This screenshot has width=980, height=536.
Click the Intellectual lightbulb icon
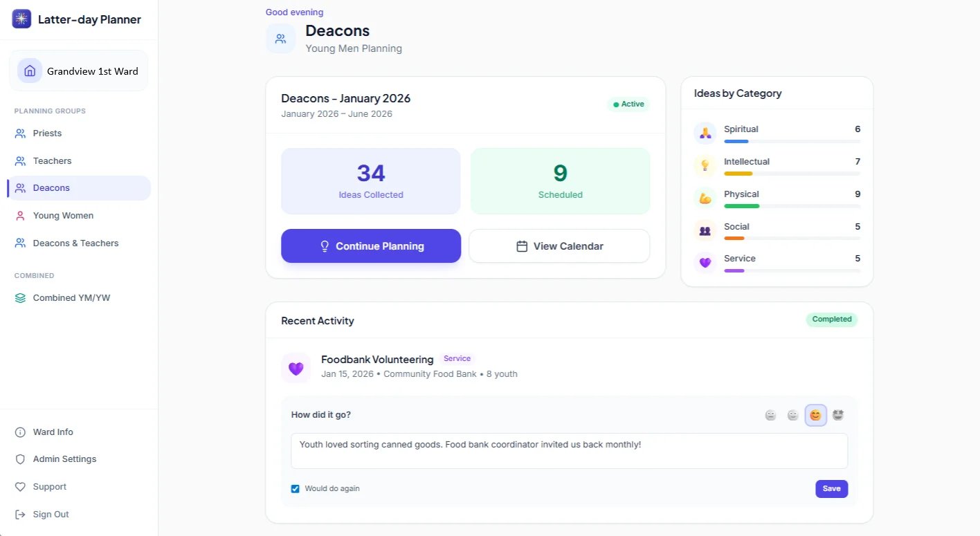pos(705,165)
